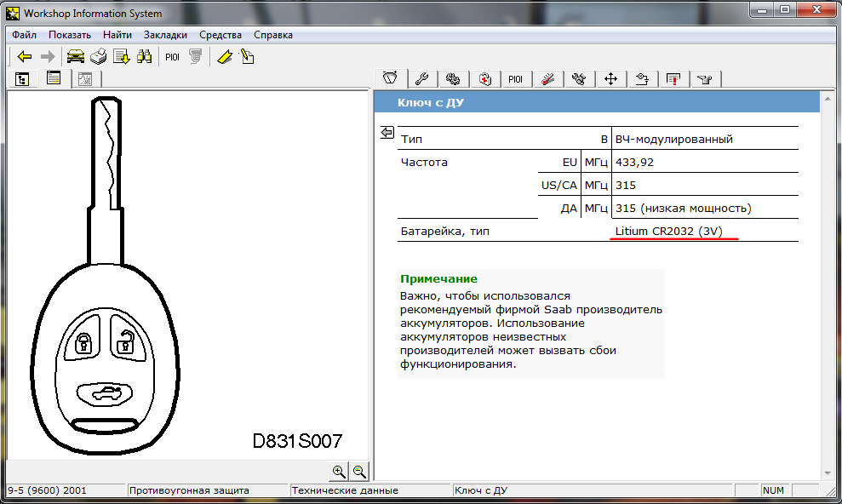Open search with the binoculars icon
The image size is (842, 504).
(144, 56)
